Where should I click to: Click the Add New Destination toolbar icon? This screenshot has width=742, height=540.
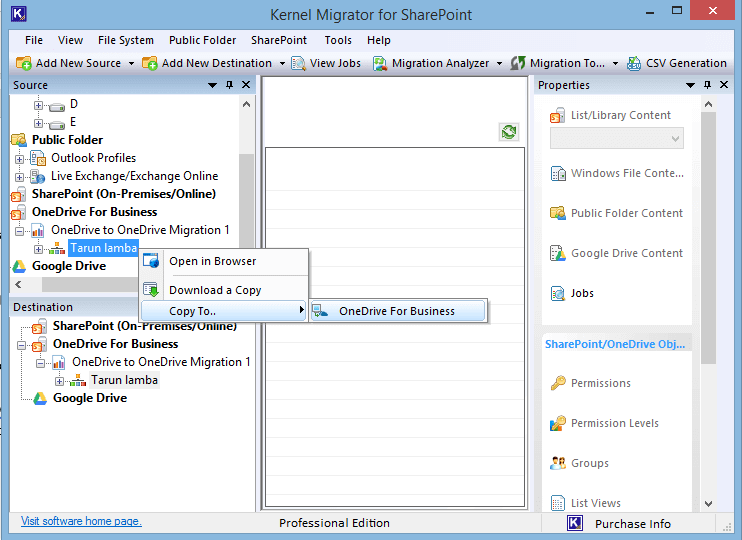pyautogui.click(x=151, y=63)
